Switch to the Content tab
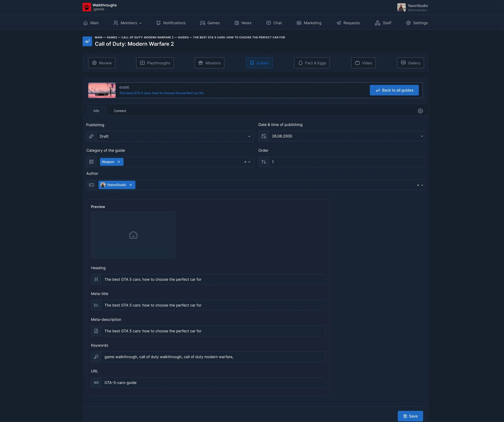The image size is (504, 422). tap(120, 111)
